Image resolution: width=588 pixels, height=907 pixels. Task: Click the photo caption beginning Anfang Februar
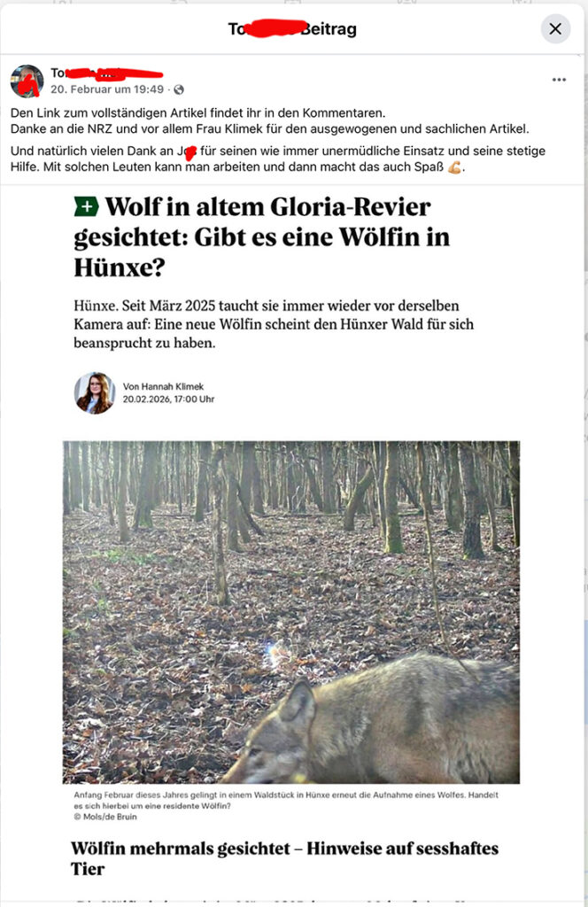286,800
